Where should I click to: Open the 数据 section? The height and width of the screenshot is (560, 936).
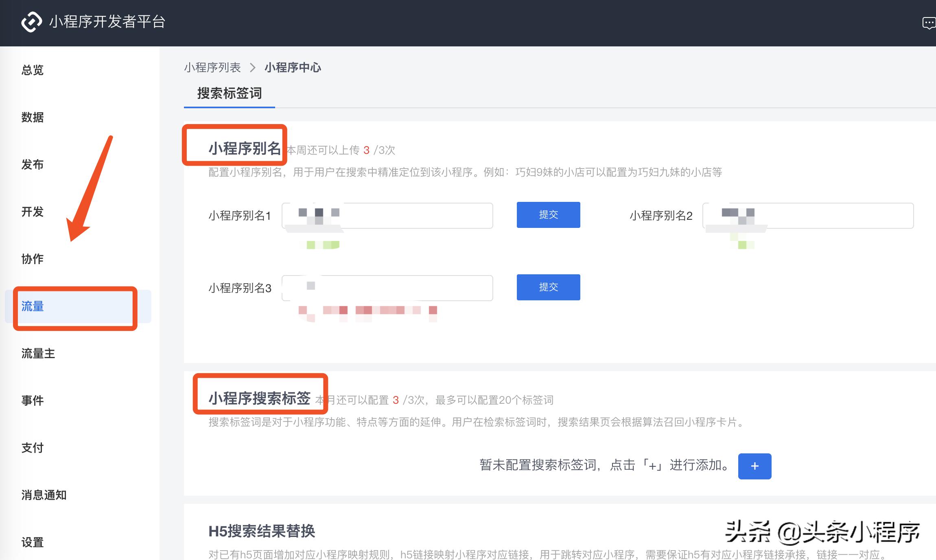(32, 117)
